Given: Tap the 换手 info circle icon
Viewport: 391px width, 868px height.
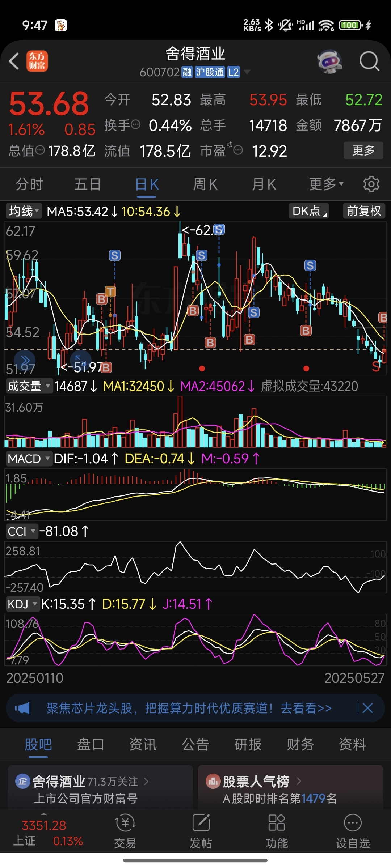Looking at the screenshot, I should click(x=135, y=125).
